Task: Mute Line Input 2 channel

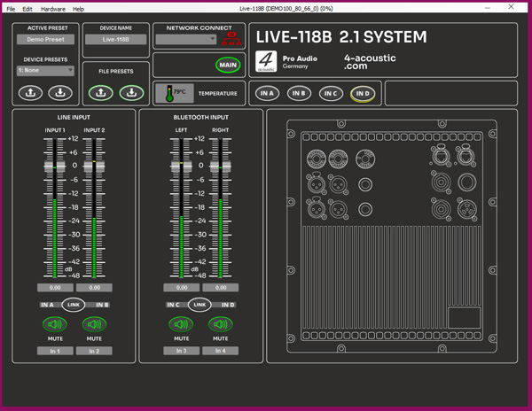Action: 94,324
